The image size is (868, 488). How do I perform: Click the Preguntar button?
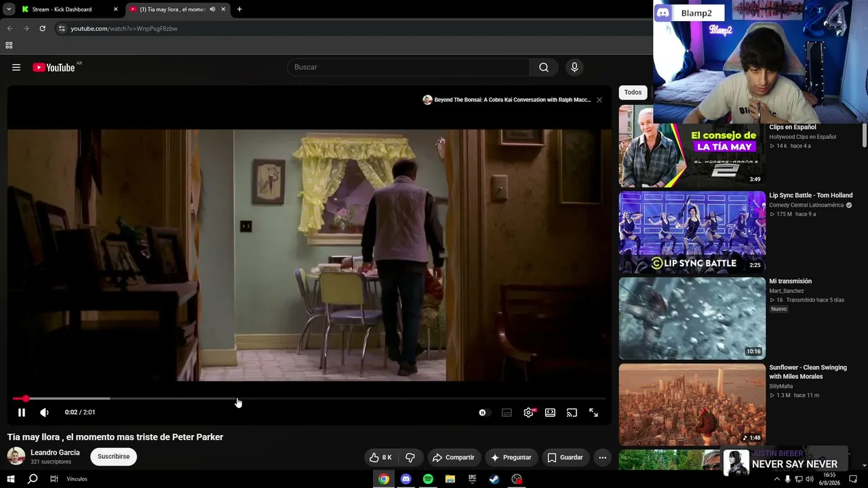click(x=511, y=457)
